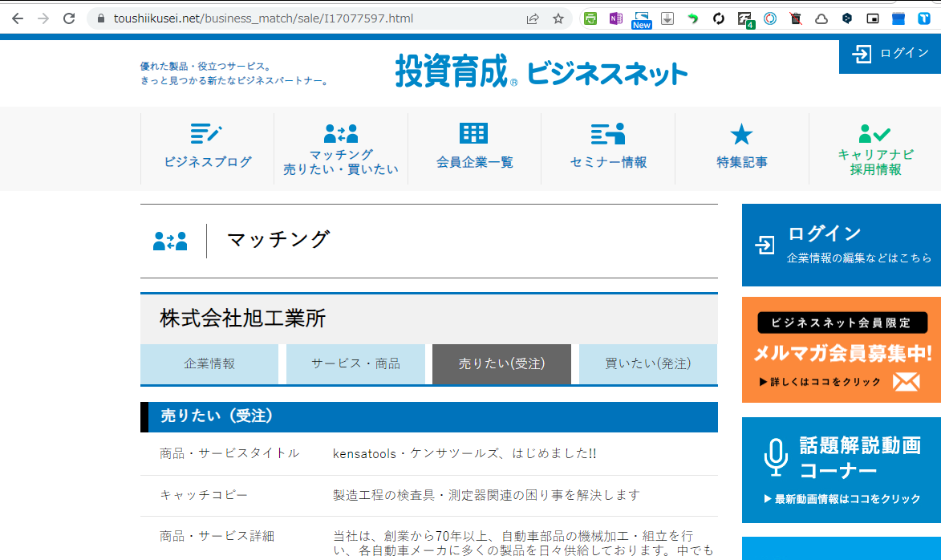The width and height of the screenshot is (941, 560).
Task: Switch to the 買いたい(発注) tab
Action: 648,363
